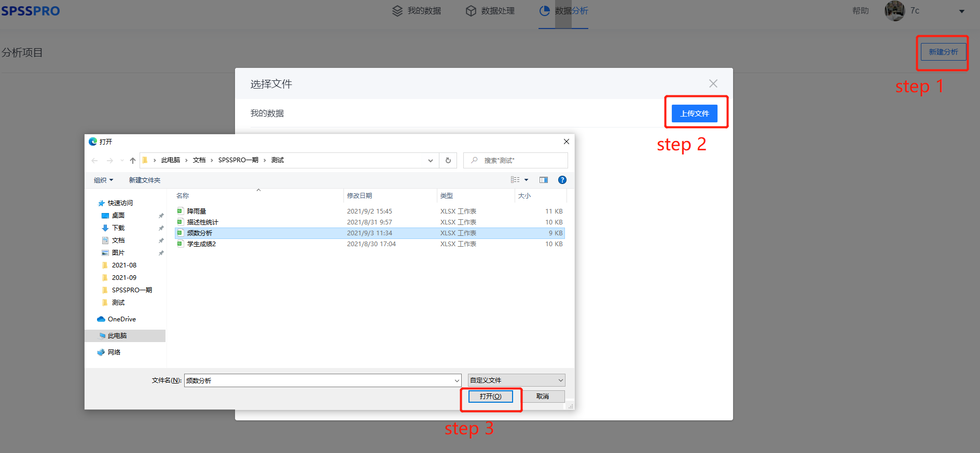Expand the address bar path history dropdown
Viewport: 980px width, 453px height.
[x=430, y=161]
